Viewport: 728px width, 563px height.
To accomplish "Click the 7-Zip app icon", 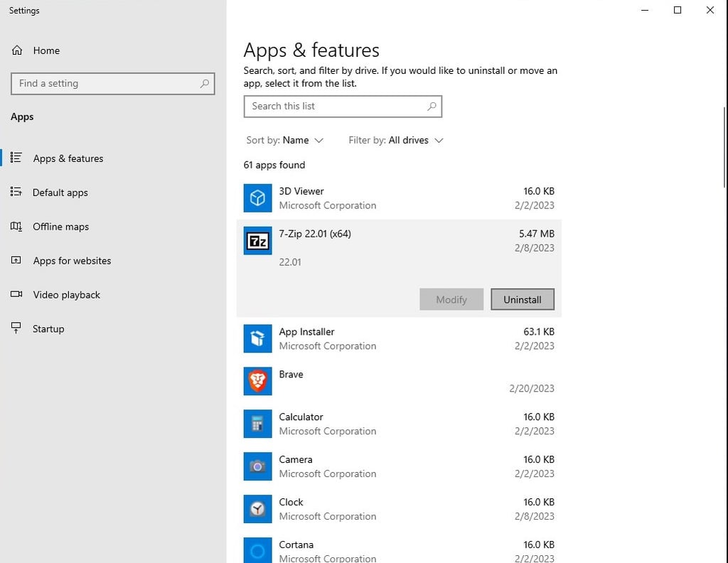I will coord(257,241).
